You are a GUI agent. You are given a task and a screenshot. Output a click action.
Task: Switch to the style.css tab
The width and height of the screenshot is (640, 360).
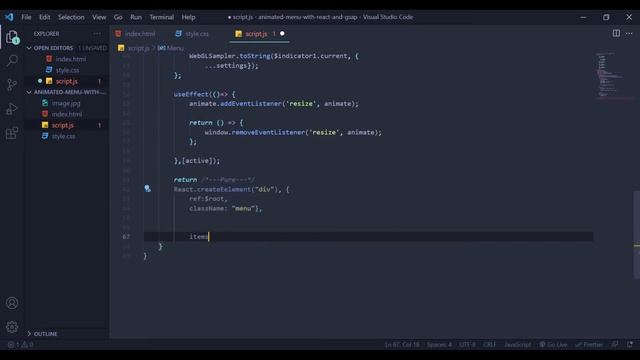[193, 34]
